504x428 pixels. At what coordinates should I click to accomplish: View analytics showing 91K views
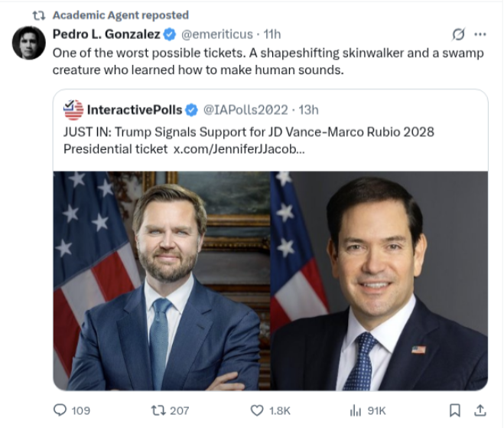click(x=356, y=410)
